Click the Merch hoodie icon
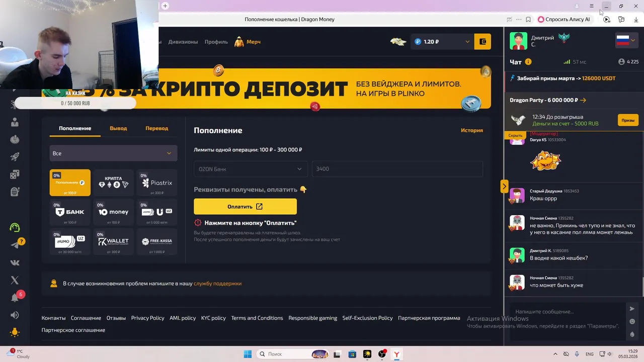This screenshot has width=644, height=362. click(239, 42)
